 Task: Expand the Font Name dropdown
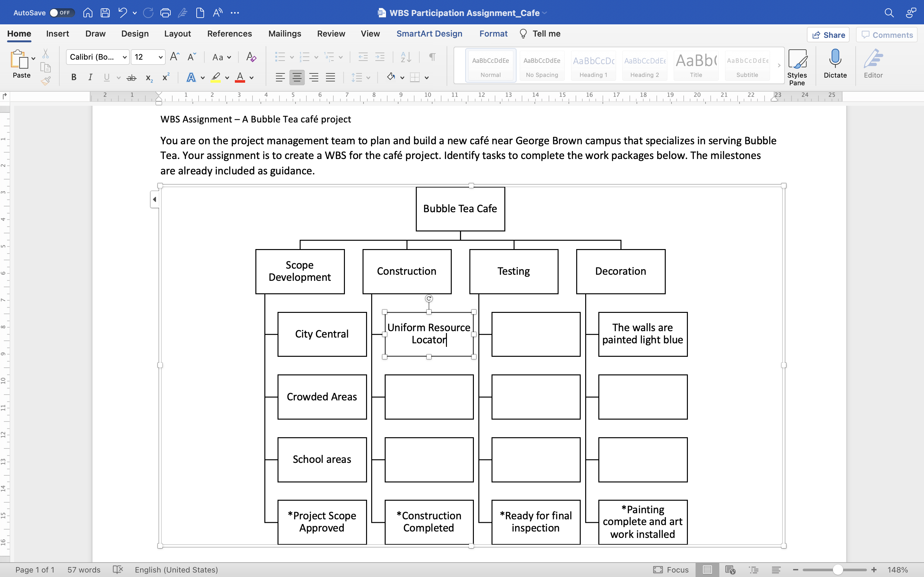tap(123, 57)
